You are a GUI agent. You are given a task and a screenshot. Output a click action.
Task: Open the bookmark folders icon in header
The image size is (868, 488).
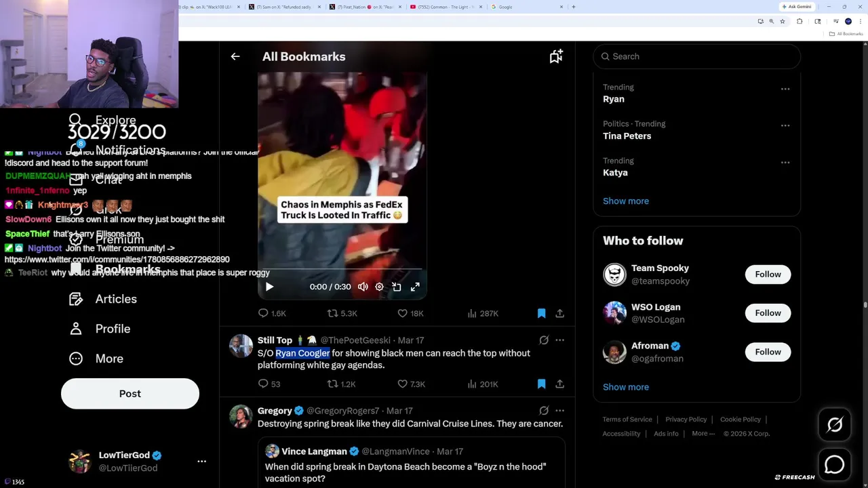[x=556, y=56]
